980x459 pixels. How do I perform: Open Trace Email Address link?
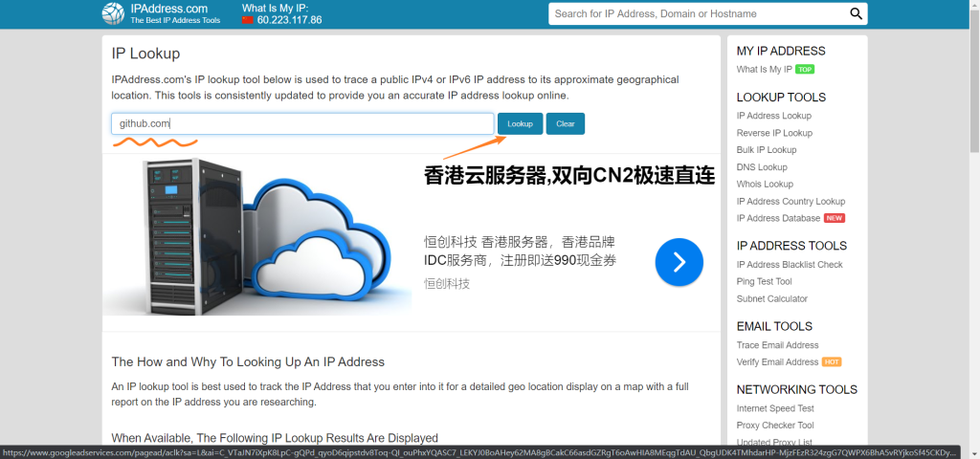(777, 345)
